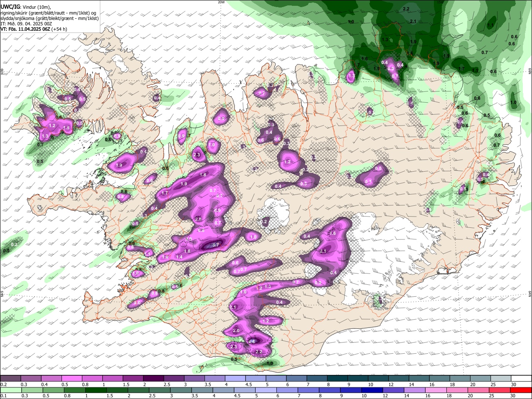
Task: Click the bold "VT: Fös. 11.04.2025 06Z" text
Action: [25, 29]
